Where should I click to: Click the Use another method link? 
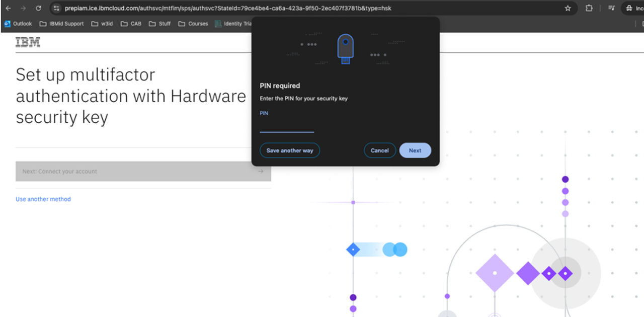tap(43, 199)
